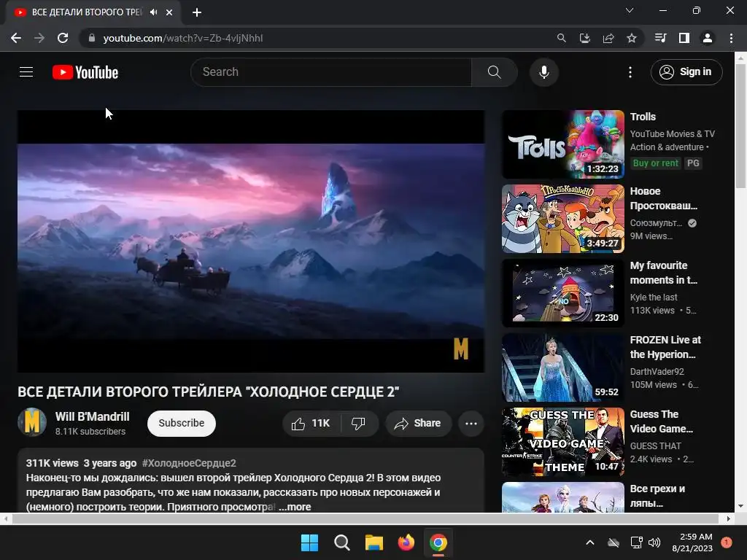Click hashtag #ХолодноеСердце2
The height and width of the screenshot is (560, 747).
click(x=189, y=463)
